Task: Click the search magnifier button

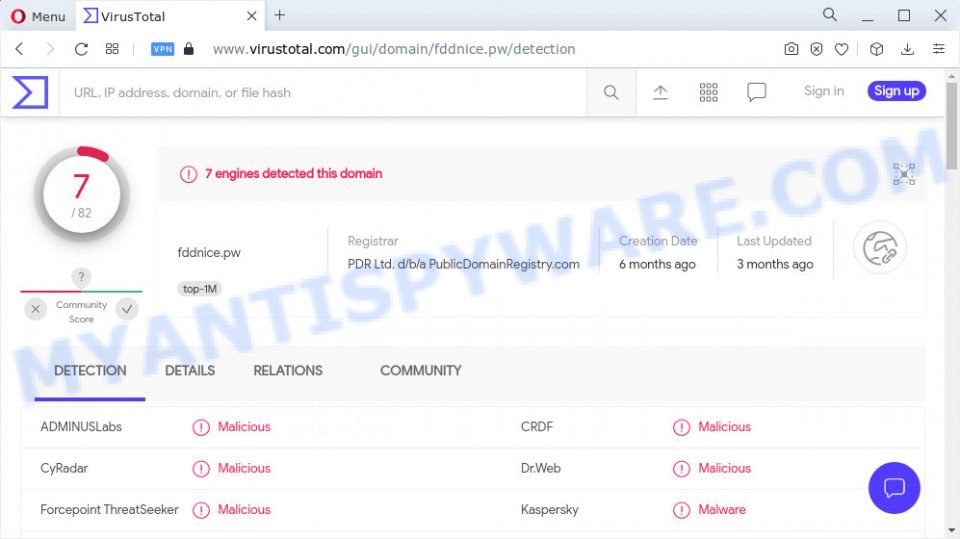Action: tap(611, 92)
